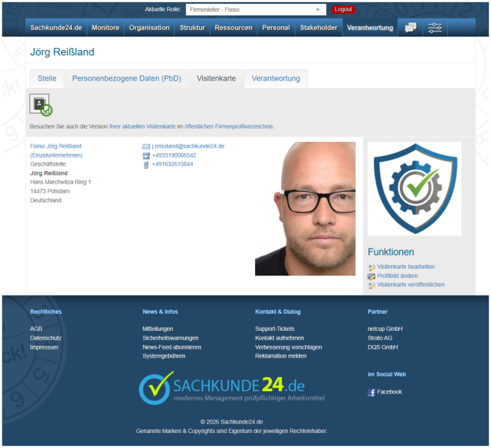Click the profile photo of Jörg Reißland
The height and width of the screenshot is (448, 491).
[x=305, y=209]
